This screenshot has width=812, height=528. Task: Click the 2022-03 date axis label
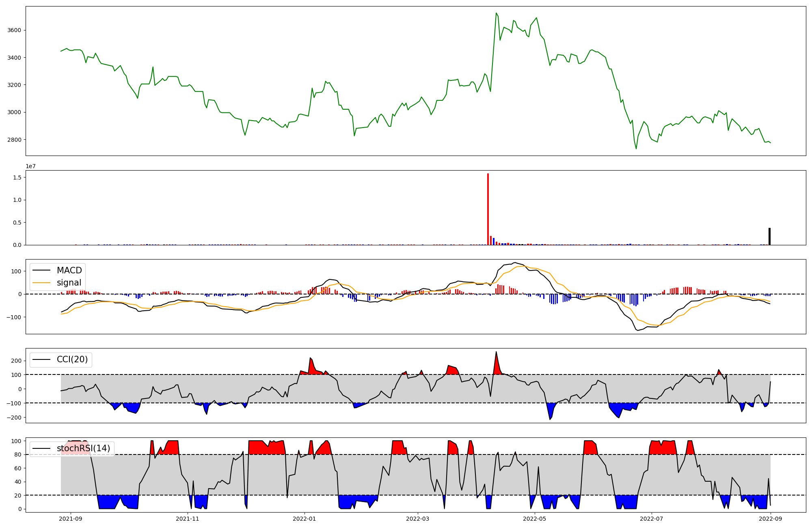(417, 519)
